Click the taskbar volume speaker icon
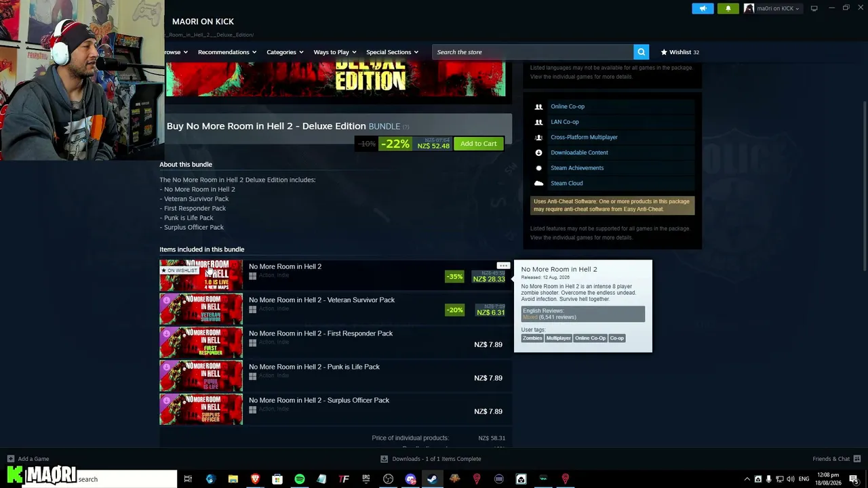Screen dimensions: 868x488 pos(791,479)
